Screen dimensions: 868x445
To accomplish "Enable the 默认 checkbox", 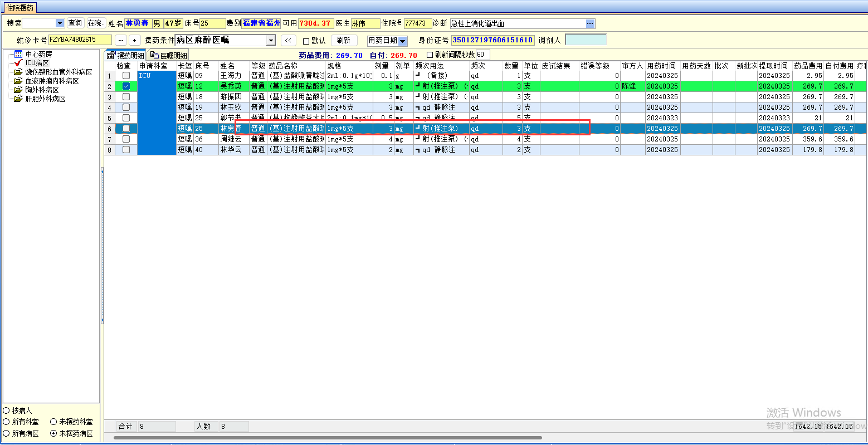I will (x=306, y=41).
